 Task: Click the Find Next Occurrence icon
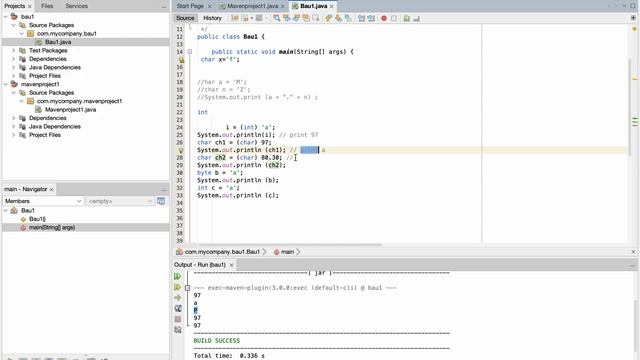tap(296, 18)
